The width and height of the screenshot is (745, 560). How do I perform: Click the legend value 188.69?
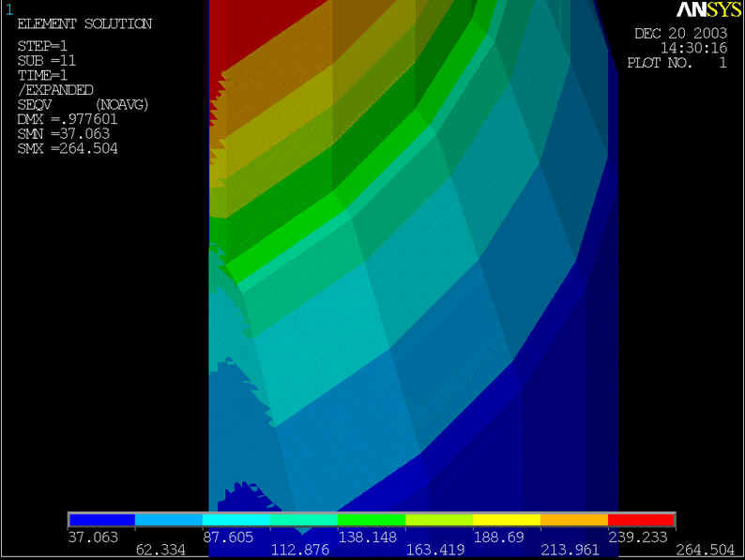coord(498,537)
